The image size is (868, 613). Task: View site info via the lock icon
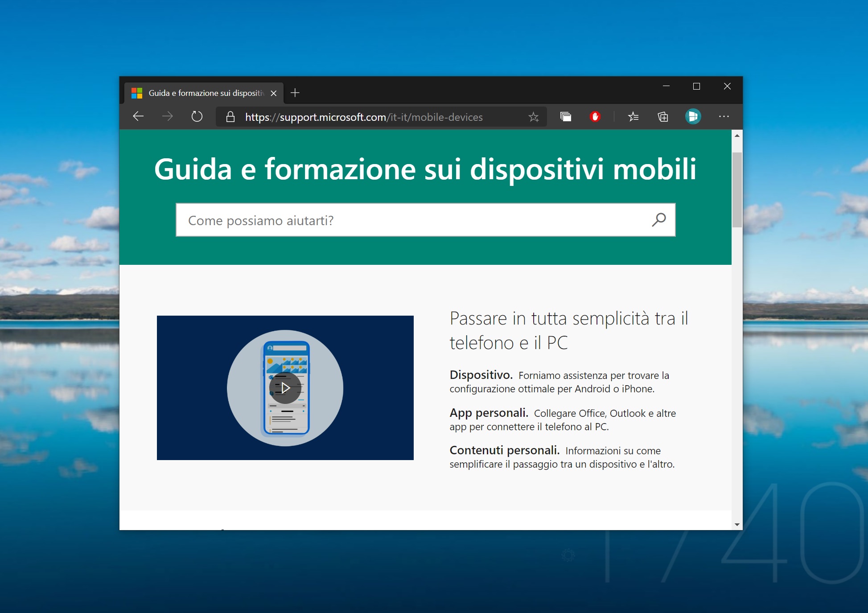(230, 117)
